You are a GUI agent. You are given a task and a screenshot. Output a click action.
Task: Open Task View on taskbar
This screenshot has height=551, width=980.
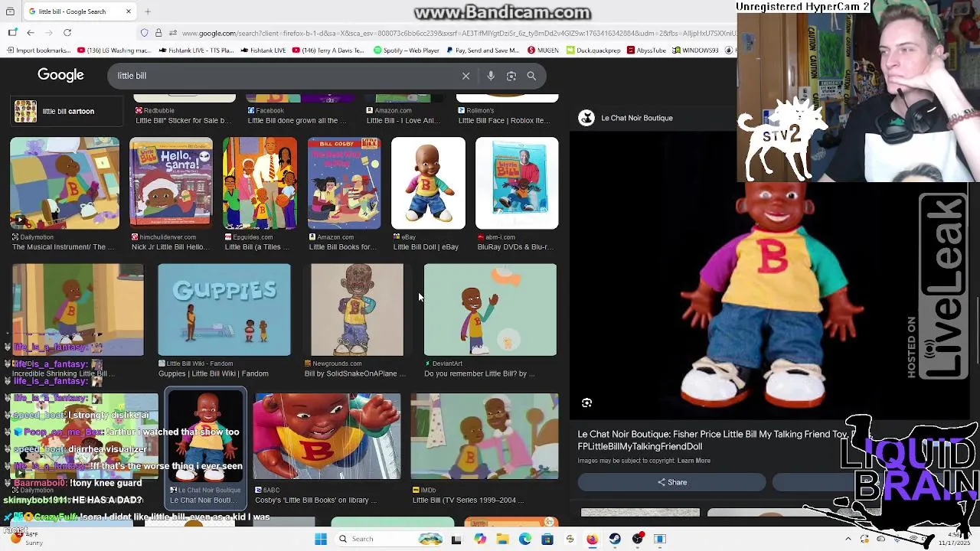[x=456, y=539]
